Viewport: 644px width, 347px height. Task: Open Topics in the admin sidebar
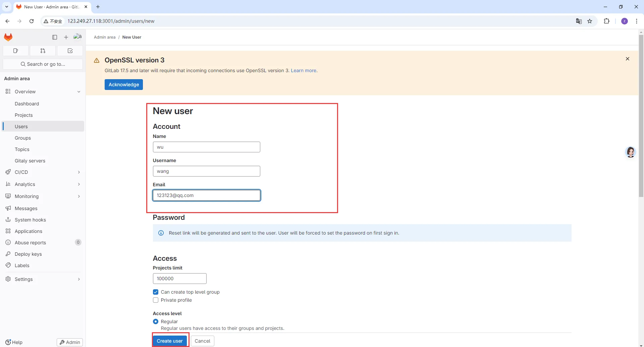(43, 149)
